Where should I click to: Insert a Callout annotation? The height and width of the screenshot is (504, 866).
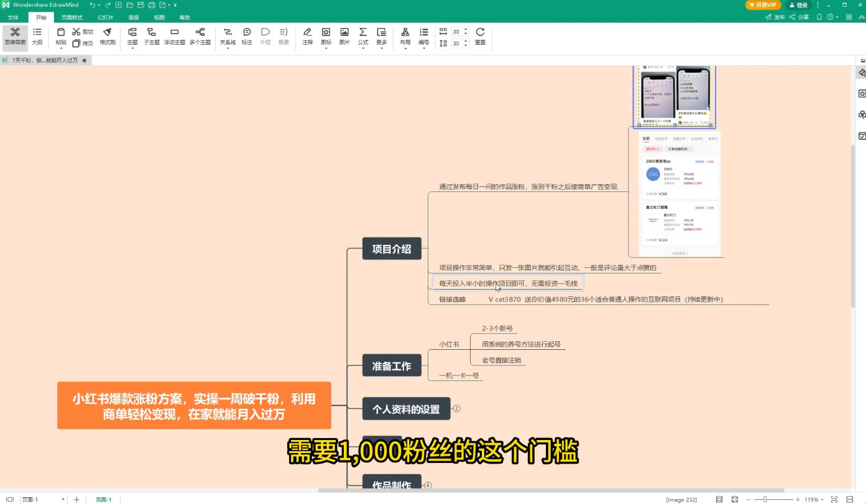(x=246, y=36)
